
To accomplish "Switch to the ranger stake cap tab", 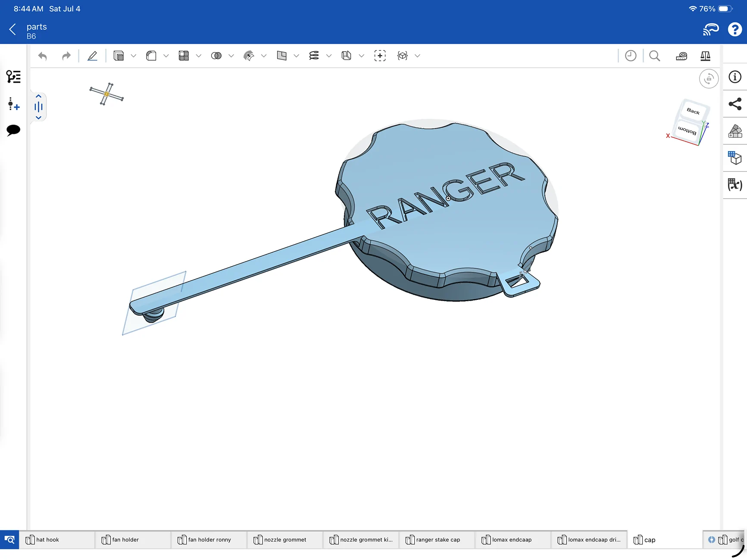I will pyautogui.click(x=437, y=540).
